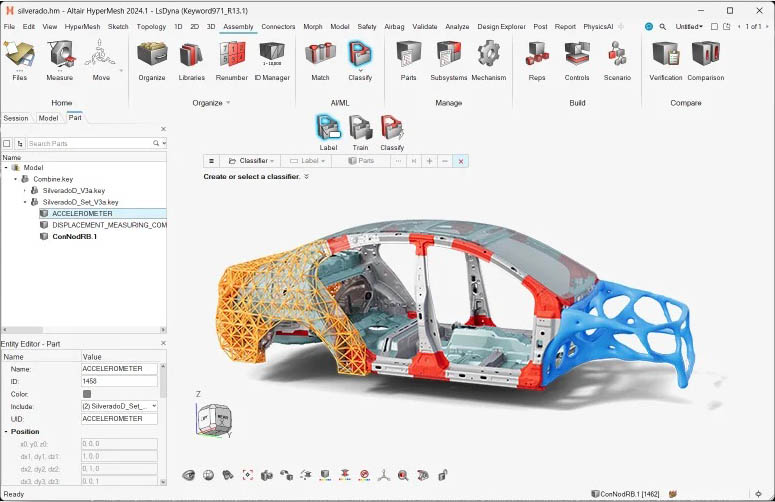
Task: Click the search magnifier in the top right
Action: click(x=662, y=27)
